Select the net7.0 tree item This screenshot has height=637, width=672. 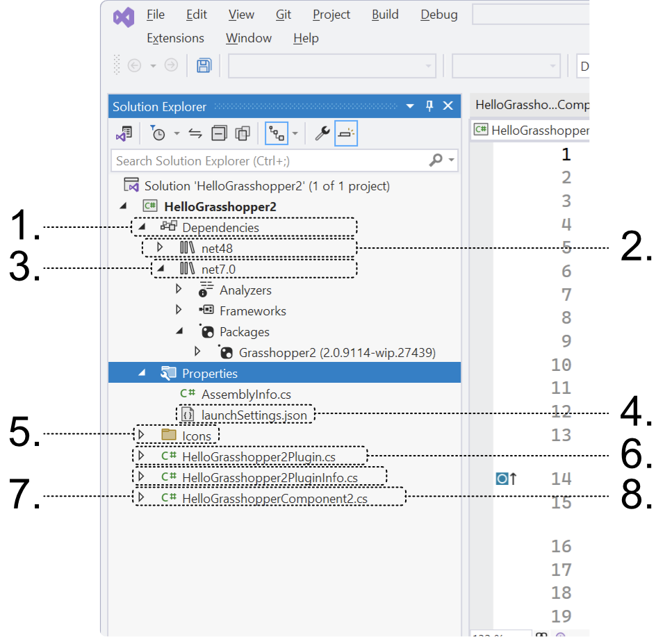218,270
